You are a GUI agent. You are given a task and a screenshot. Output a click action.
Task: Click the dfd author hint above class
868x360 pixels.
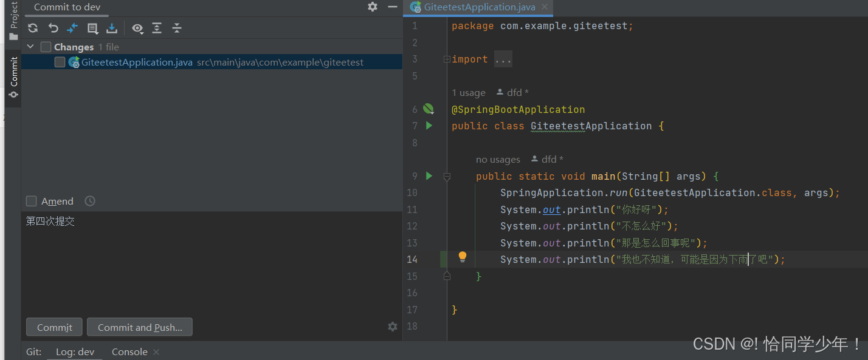click(512, 93)
